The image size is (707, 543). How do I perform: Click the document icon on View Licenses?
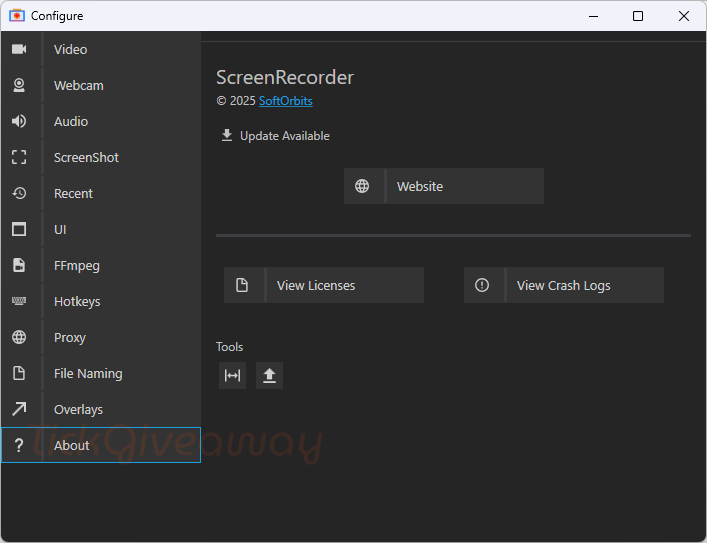pos(242,285)
